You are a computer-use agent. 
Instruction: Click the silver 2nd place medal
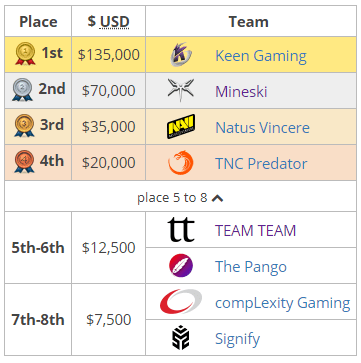coord(22,90)
